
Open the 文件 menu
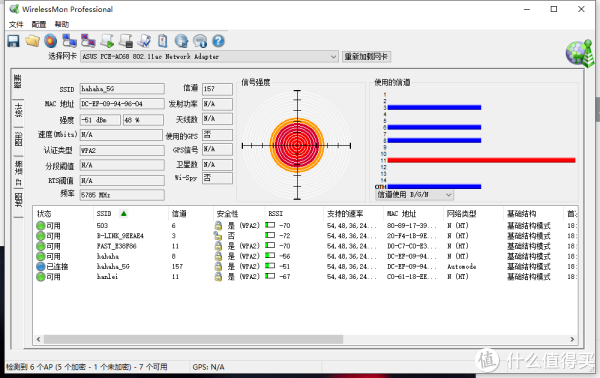click(x=16, y=24)
